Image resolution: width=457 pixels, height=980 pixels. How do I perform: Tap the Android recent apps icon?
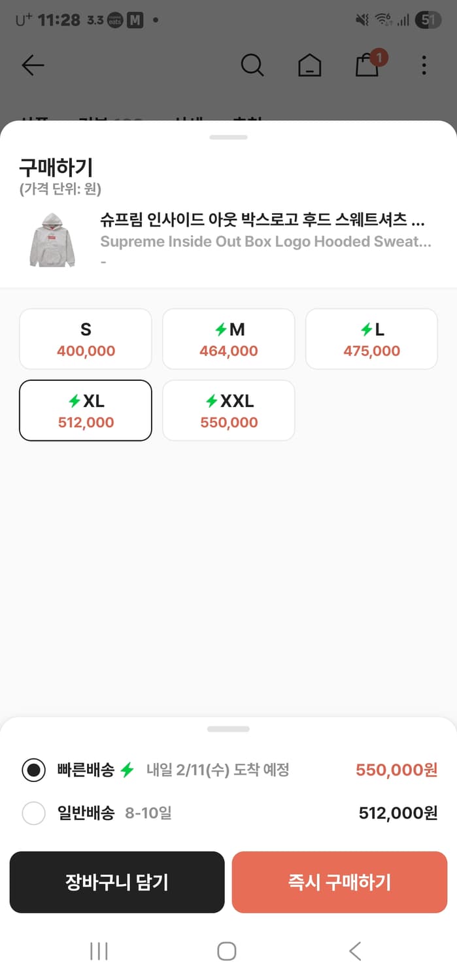pyautogui.click(x=99, y=951)
